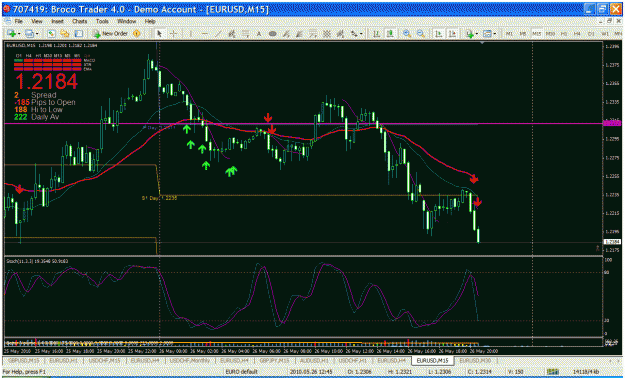The image size is (625, 378).
Task: Switch to GBPUSD,M15 chart tab
Action: [x=24, y=360]
